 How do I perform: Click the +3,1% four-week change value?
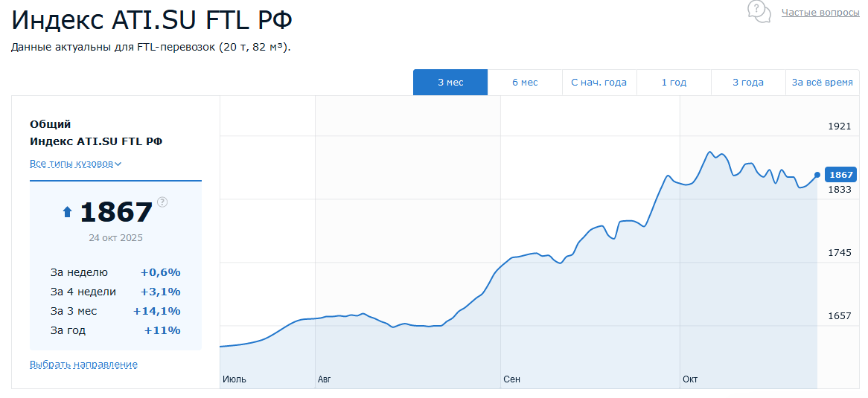tap(160, 292)
